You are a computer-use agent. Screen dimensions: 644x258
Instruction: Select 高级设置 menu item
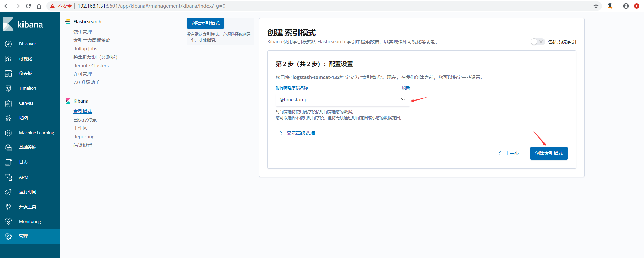(x=83, y=145)
